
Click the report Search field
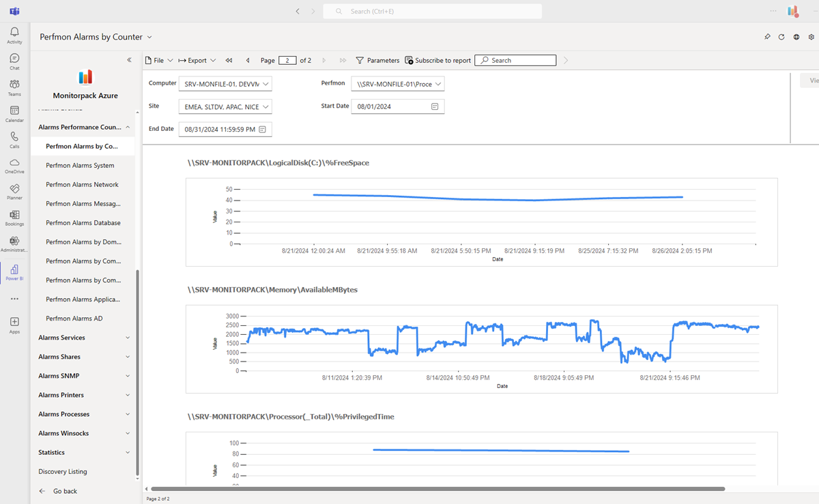pyautogui.click(x=515, y=61)
